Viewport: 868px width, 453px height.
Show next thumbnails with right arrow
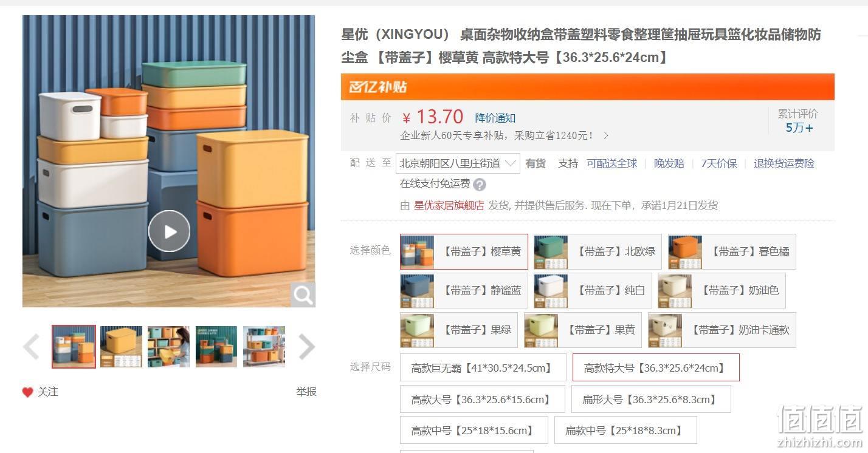coord(306,347)
